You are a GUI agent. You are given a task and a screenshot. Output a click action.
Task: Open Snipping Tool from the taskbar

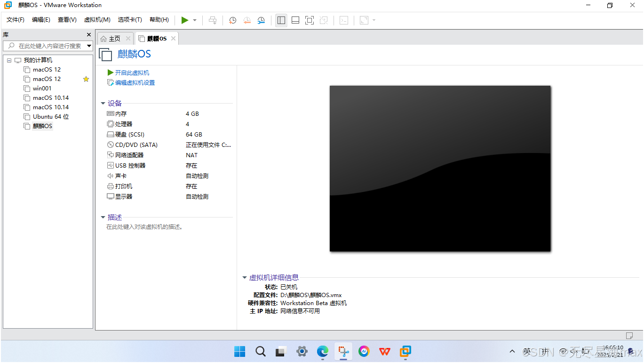pos(343,351)
